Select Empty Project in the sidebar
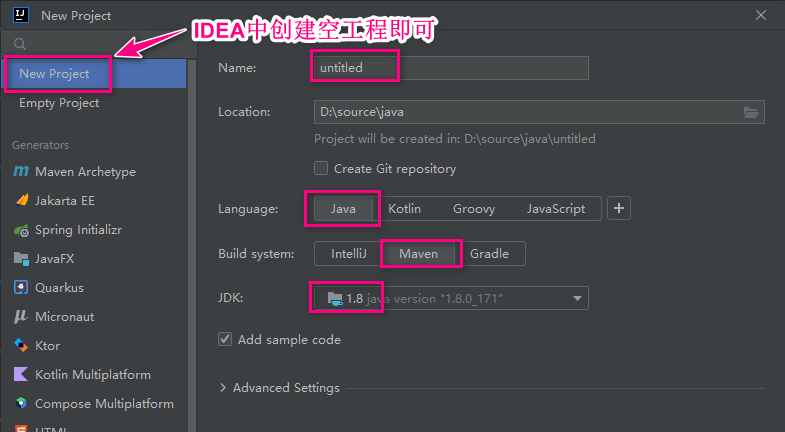This screenshot has height=432, width=785. (94, 103)
